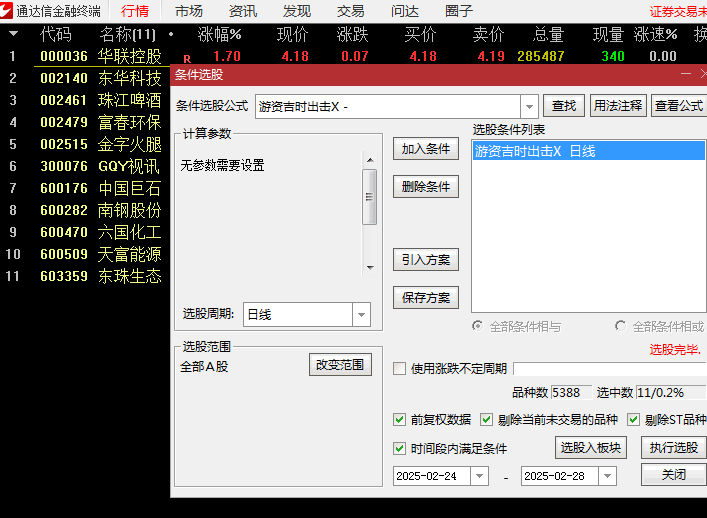Click the 涨跌不定周期 input field
The width and height of the screenshot is (707, 518).
610,369
